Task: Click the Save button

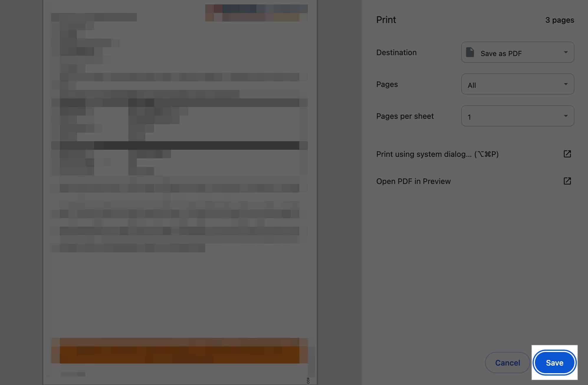Action: click(x=554, y=362)
